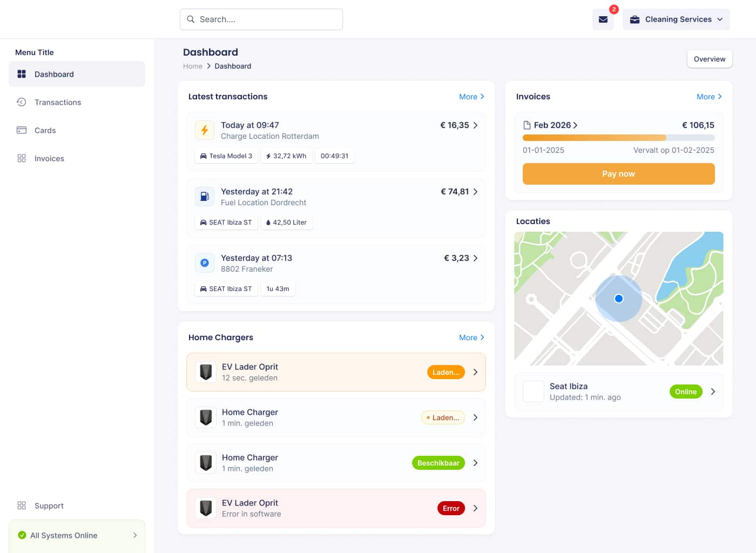Click the Home breadcrumb link
Image resolution: width=756 pixels, height=553 pixels.
(x=193, y=66)
